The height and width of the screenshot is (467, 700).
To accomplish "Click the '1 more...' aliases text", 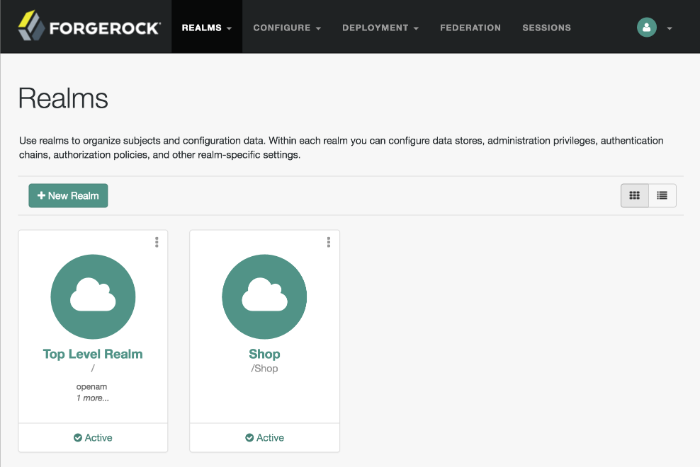I will [92, 398].
